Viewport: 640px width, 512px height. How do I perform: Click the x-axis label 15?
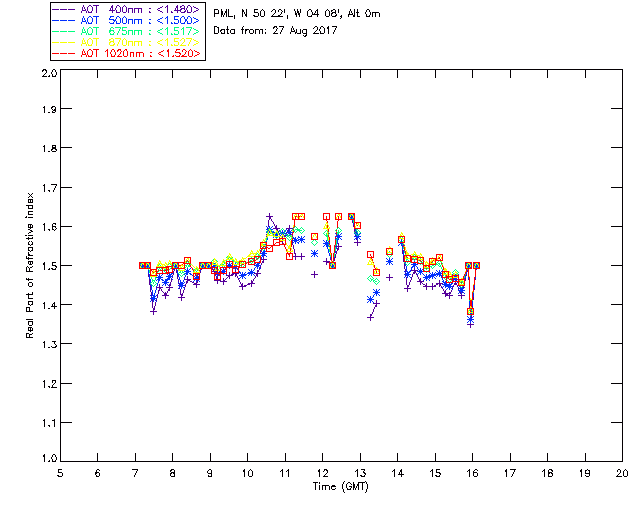435,473
